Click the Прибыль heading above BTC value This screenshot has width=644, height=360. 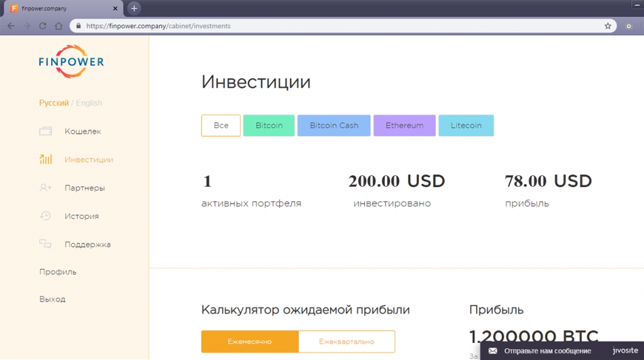coord(496,310)
